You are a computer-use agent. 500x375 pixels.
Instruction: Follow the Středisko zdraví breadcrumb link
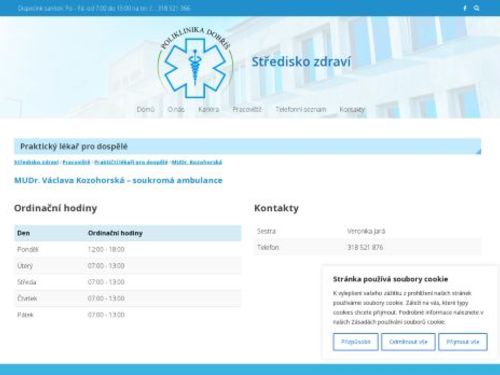[x=36, y=162]
